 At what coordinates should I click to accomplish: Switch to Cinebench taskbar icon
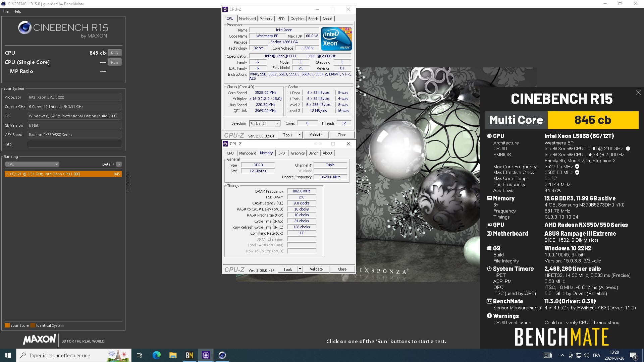pyautogui.click(x=222, y=355)
